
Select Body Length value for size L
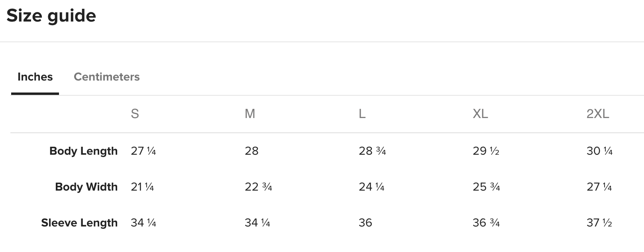point(372,151)
